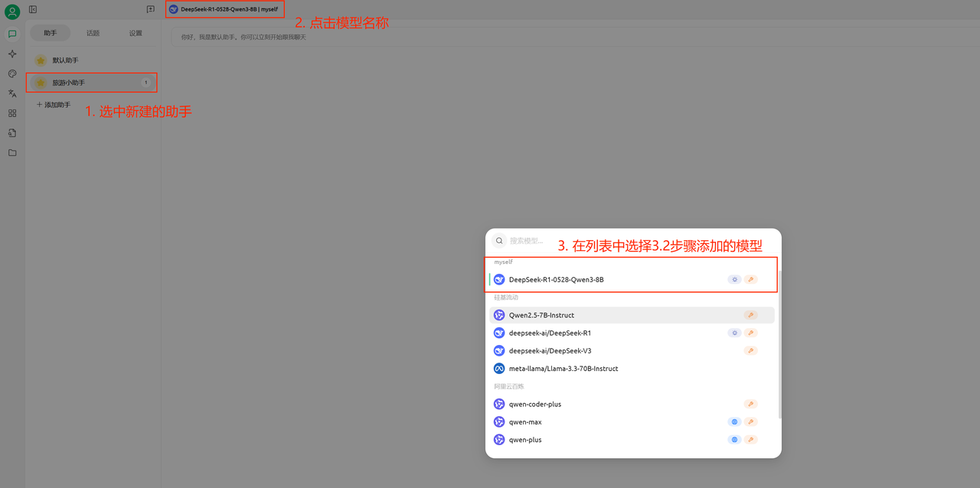Collapse the assistant sidebar panel
This screenshot has width=980, height=488.
[33, 9]
